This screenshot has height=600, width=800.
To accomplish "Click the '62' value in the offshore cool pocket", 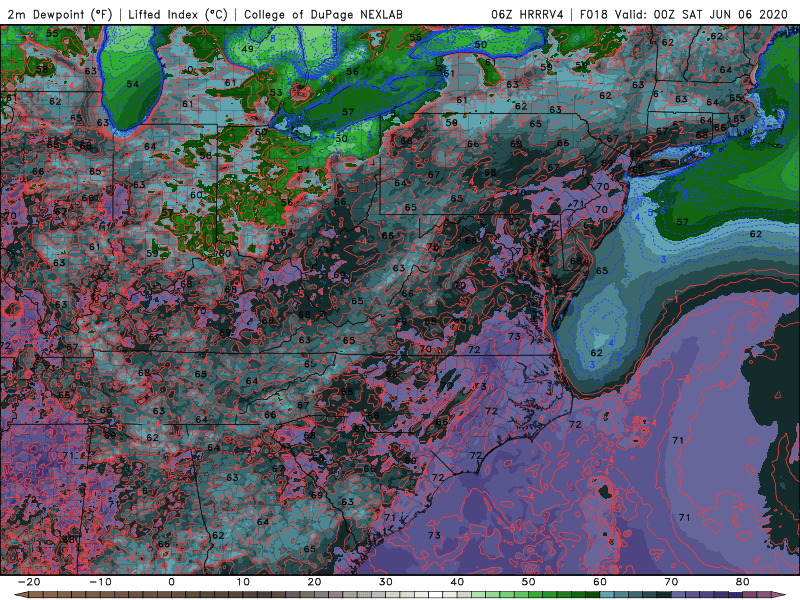I will pyautogui.click(x=596, y=353).
